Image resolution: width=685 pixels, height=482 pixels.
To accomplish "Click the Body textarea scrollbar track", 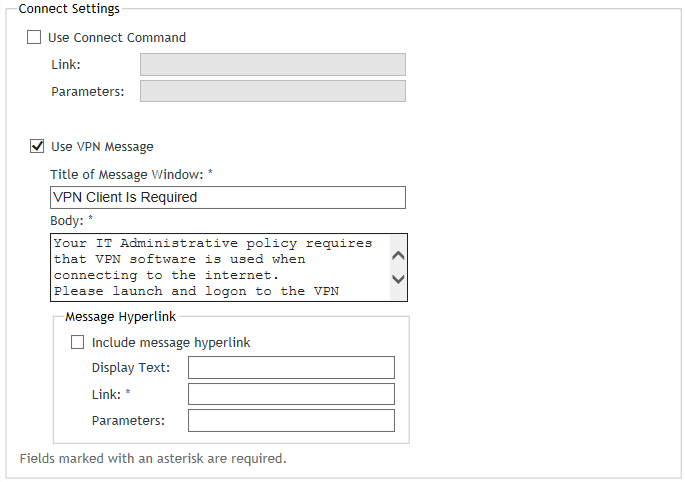I will pos(398,267).
